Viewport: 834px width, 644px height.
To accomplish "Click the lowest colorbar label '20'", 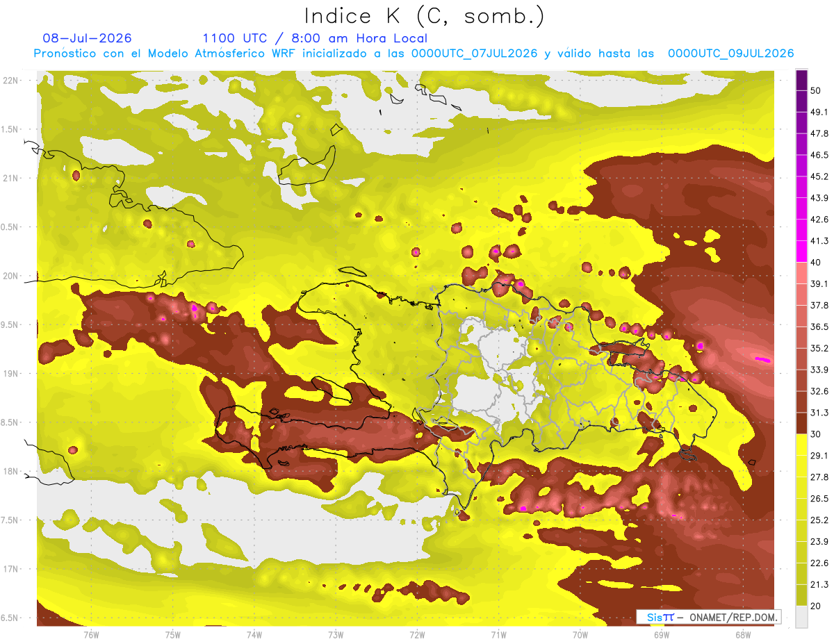I will pyautogui.click(x=816, y=606).
